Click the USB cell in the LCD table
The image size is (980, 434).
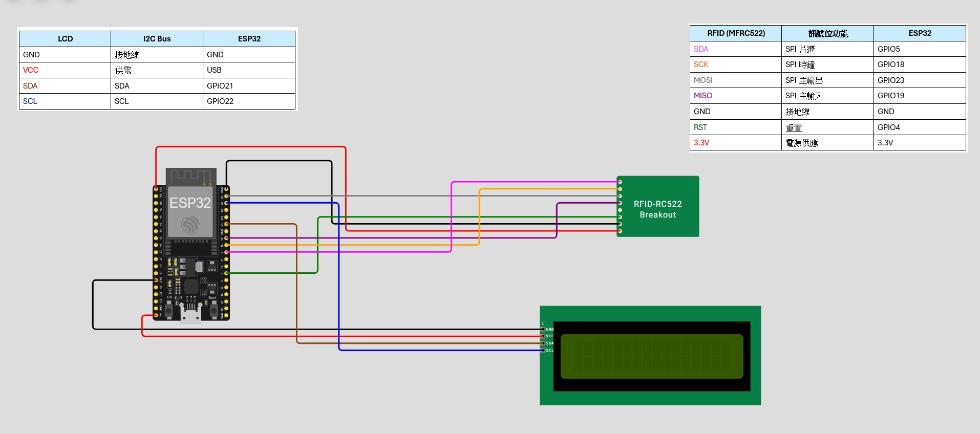pyautogui.click(x=249, y=70)
